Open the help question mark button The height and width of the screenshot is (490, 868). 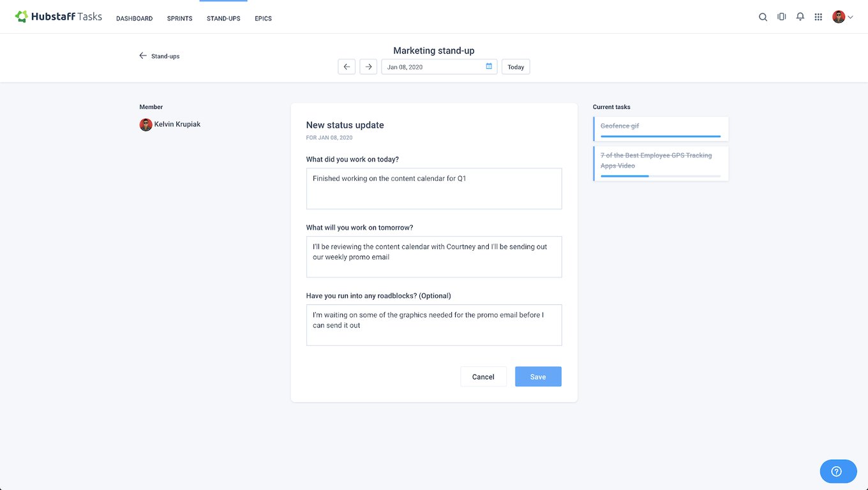[837, 471]
